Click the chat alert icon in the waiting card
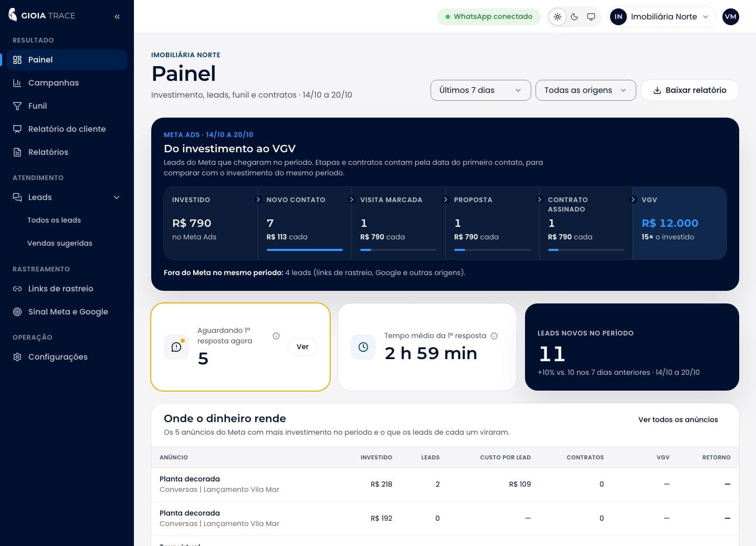The image size is (756, 546). tap(176, 347)
